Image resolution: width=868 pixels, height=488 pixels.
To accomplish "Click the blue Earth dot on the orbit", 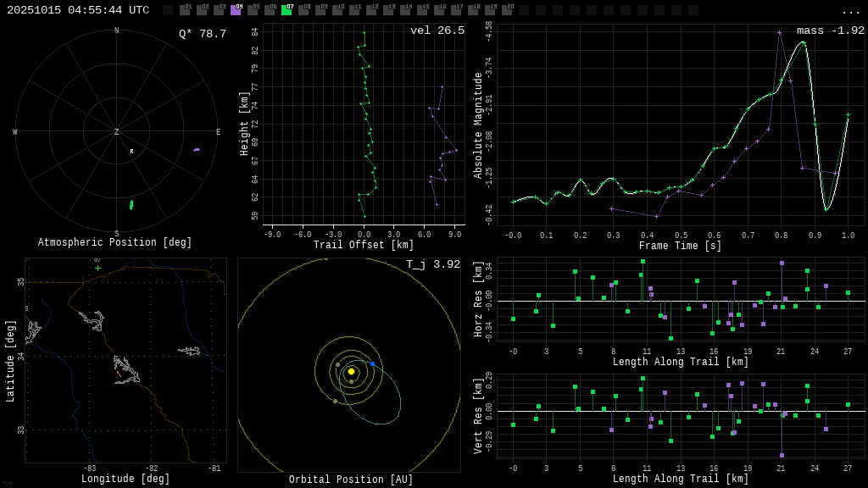I will pyautogui.click(x=372, y=364).
